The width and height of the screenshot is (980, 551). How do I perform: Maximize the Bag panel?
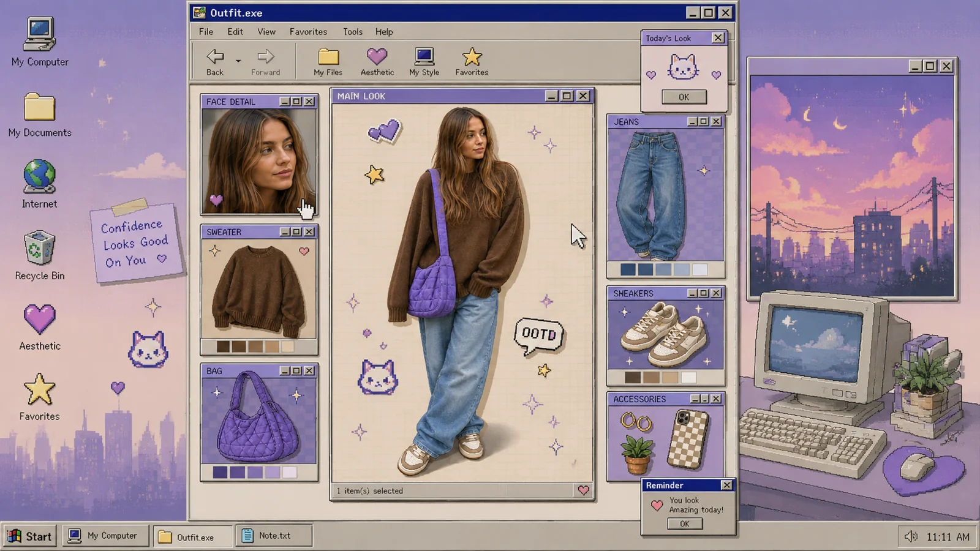pos(296,371)
